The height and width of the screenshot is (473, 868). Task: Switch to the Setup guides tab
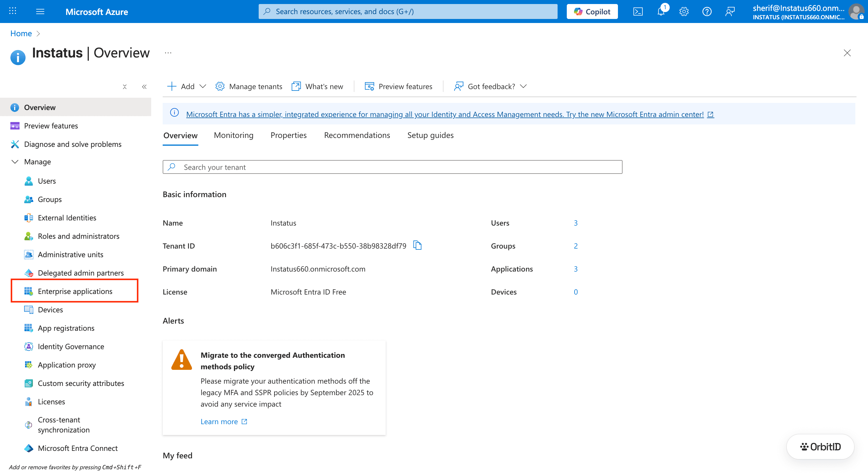pyautogui.click(x=430, y=135)
